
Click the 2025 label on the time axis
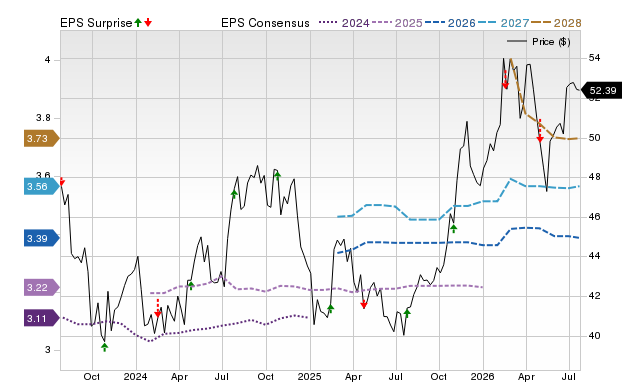click(x=309, y=376)
